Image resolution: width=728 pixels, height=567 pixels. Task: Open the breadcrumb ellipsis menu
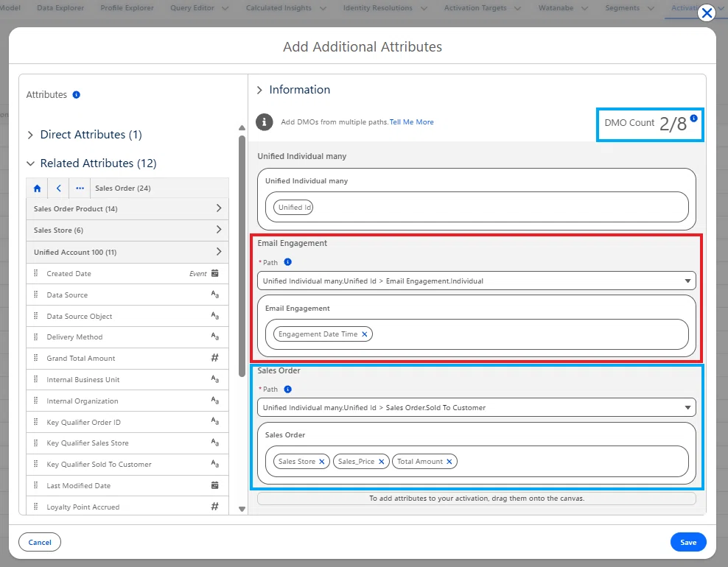point(80,189)
